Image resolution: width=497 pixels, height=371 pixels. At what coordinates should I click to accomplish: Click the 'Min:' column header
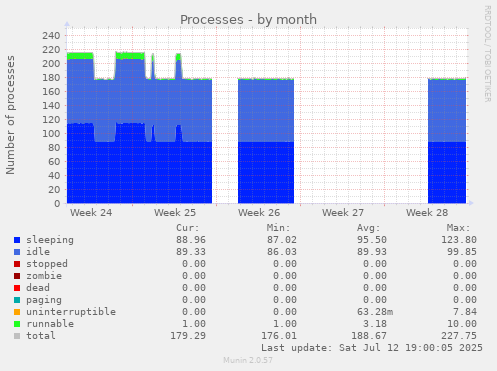tap(278, 228)
